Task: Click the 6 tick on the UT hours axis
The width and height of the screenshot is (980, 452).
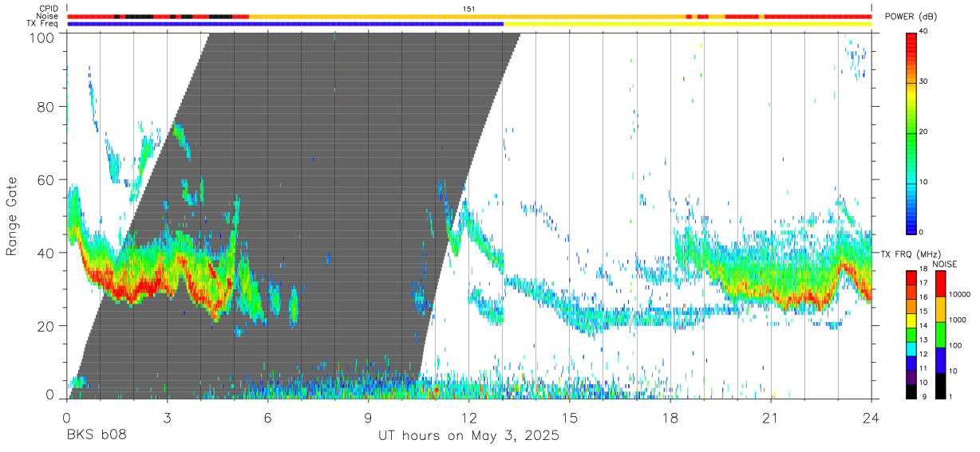Action: click(267, 417)
